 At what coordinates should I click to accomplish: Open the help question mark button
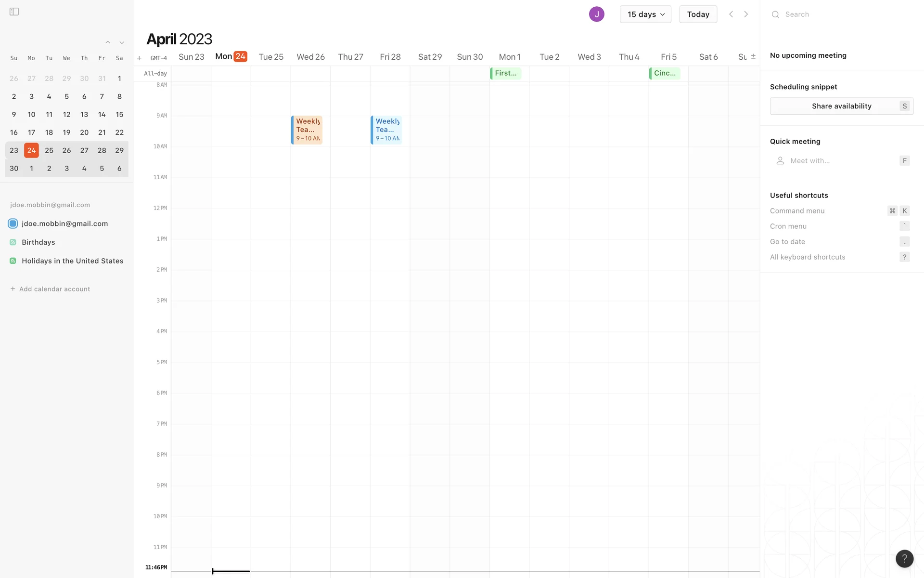[904, 558]
